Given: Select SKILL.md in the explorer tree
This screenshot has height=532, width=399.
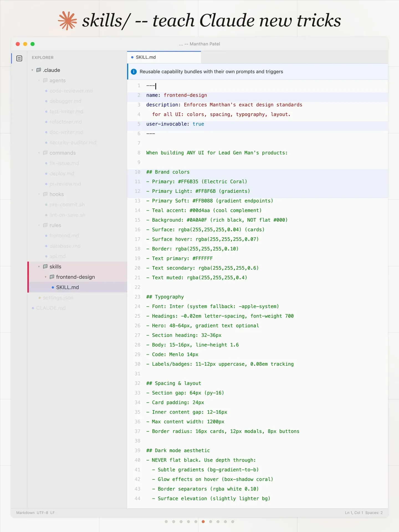Looking at the screenshot, I should pyautogui.click(x=78, y=287).
